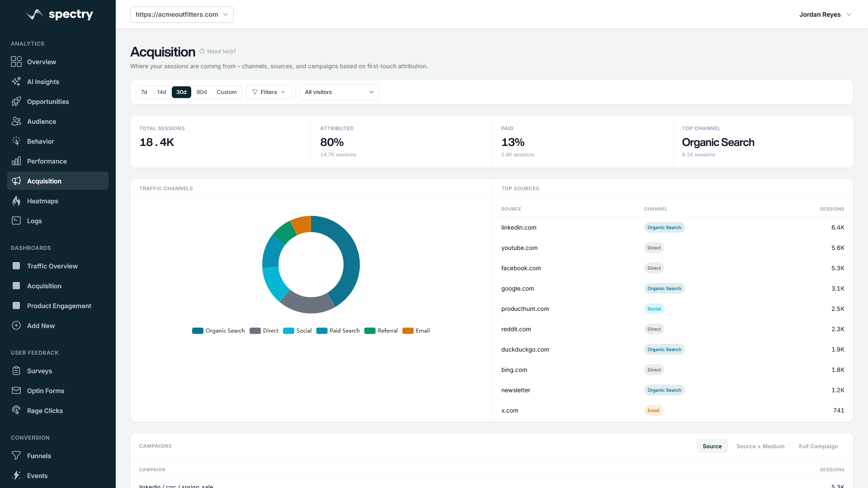
Task: Open the Jordan Reyes account menu
Action: 825,14
